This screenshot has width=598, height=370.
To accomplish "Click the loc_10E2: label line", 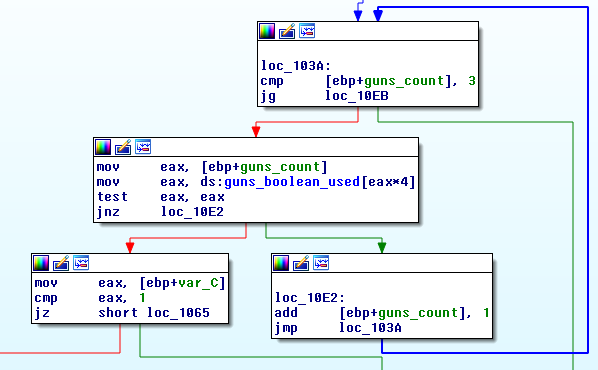I will (x=310, y=298).
